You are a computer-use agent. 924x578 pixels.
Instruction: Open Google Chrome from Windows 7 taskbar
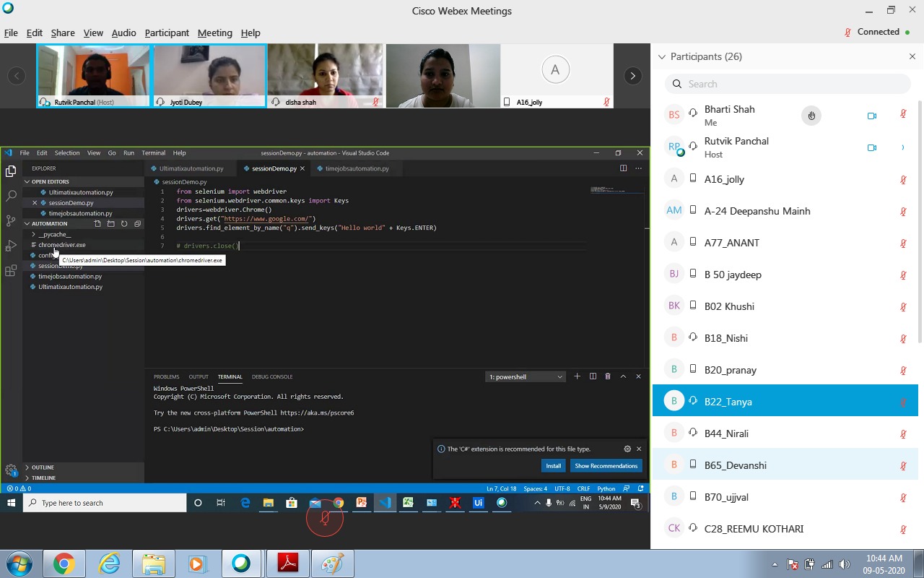pyautogui.click(x=64, y=564)
